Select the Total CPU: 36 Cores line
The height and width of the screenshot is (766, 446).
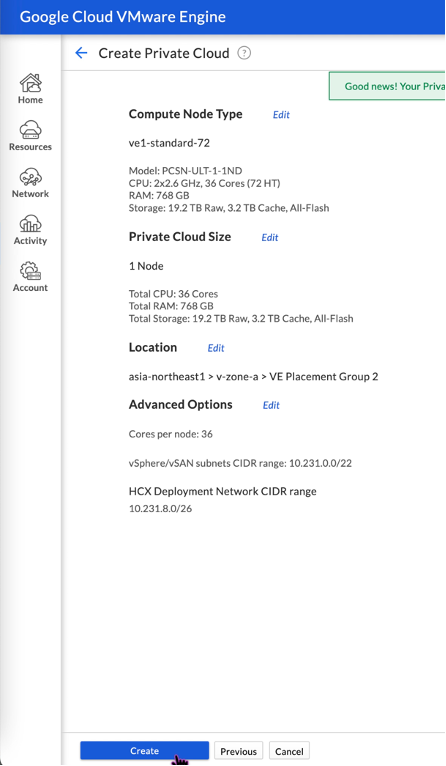(x=173, y=294)
